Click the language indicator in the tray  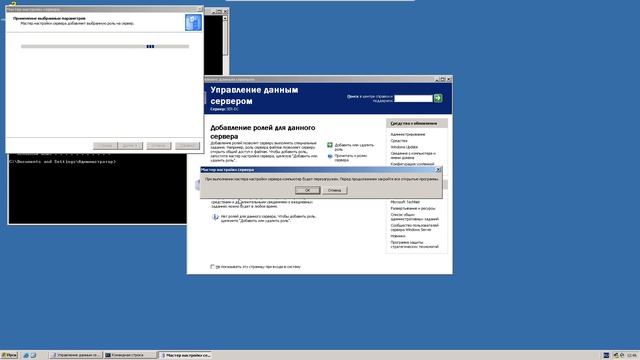[606, 356]
